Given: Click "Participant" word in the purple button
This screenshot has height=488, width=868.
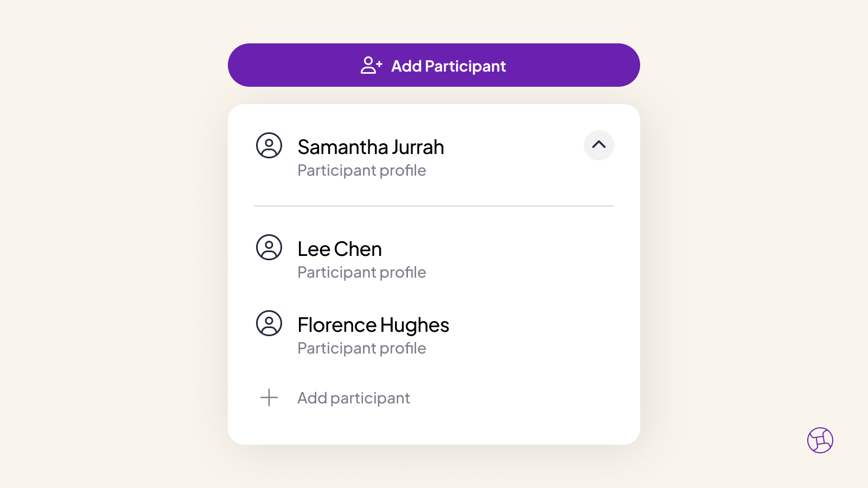Looking at the screenshot, I should (x=465, y=66).
